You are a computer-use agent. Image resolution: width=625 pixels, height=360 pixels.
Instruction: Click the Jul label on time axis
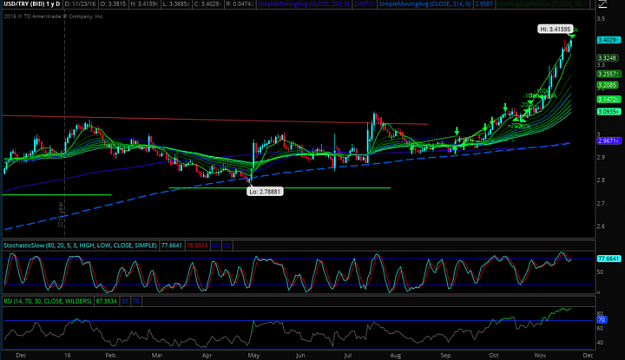click(348, 355)
